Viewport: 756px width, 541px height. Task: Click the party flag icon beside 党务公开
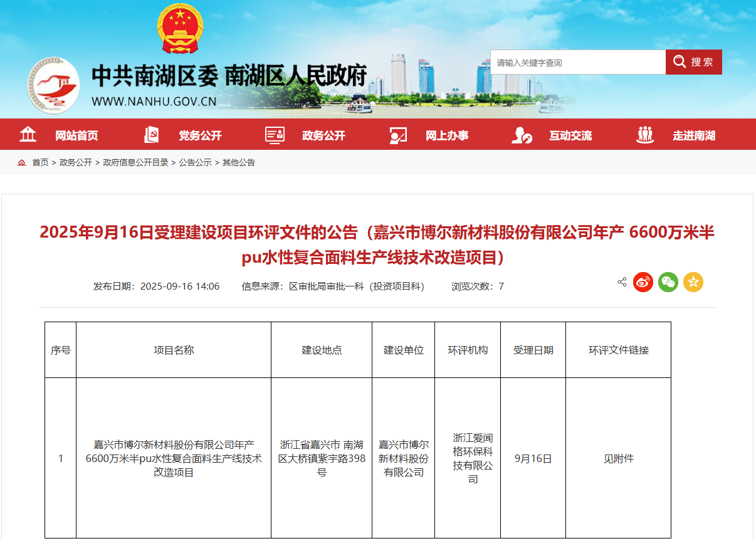(x=152, y=135)
